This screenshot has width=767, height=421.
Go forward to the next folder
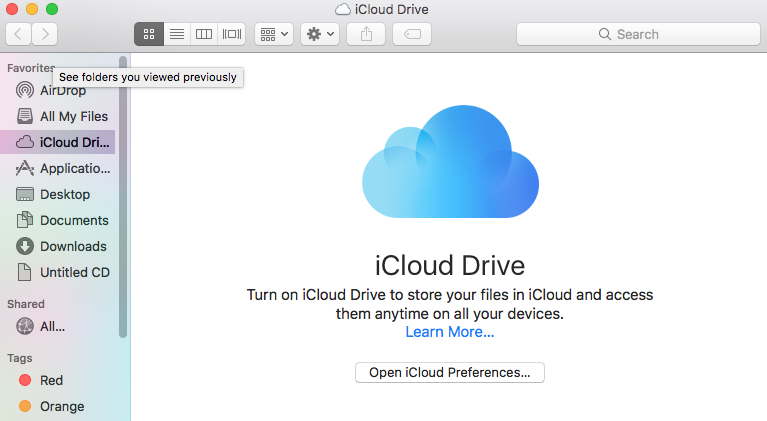(x=45, y=34)
